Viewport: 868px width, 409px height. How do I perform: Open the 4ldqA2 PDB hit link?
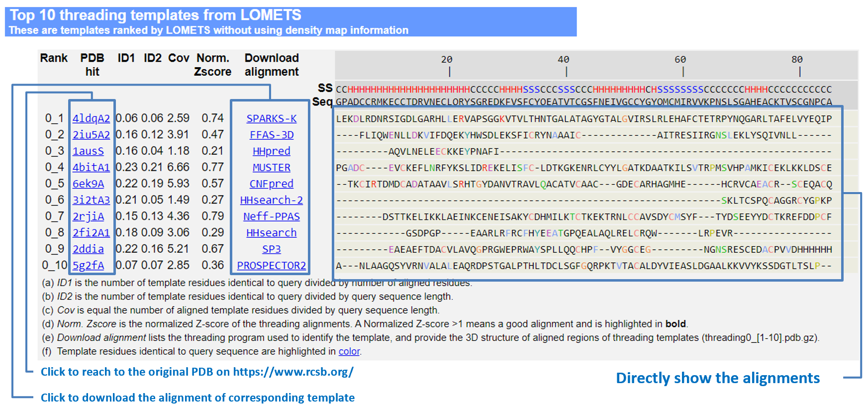click(x=91, y=118)
